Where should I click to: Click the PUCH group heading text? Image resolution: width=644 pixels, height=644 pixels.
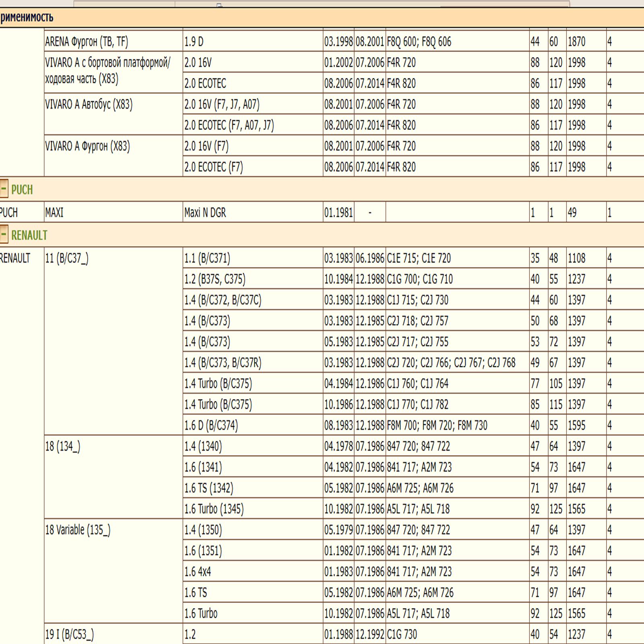point(22,190)
